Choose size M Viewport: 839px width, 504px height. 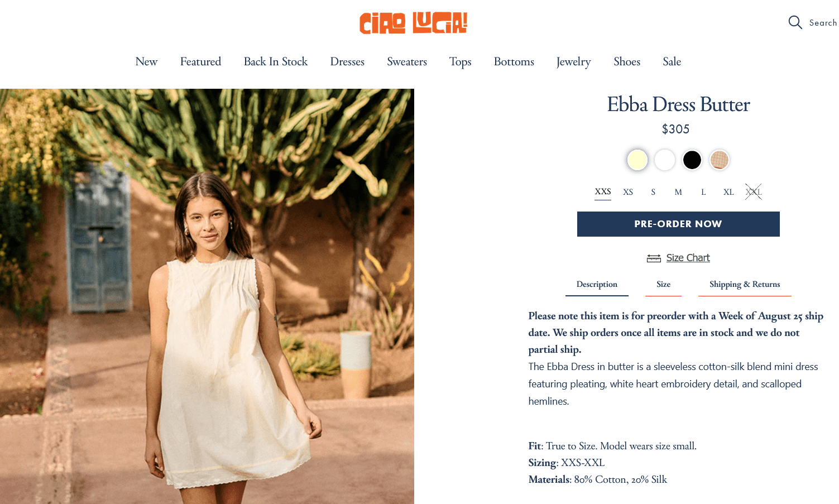tap(678, 192)
